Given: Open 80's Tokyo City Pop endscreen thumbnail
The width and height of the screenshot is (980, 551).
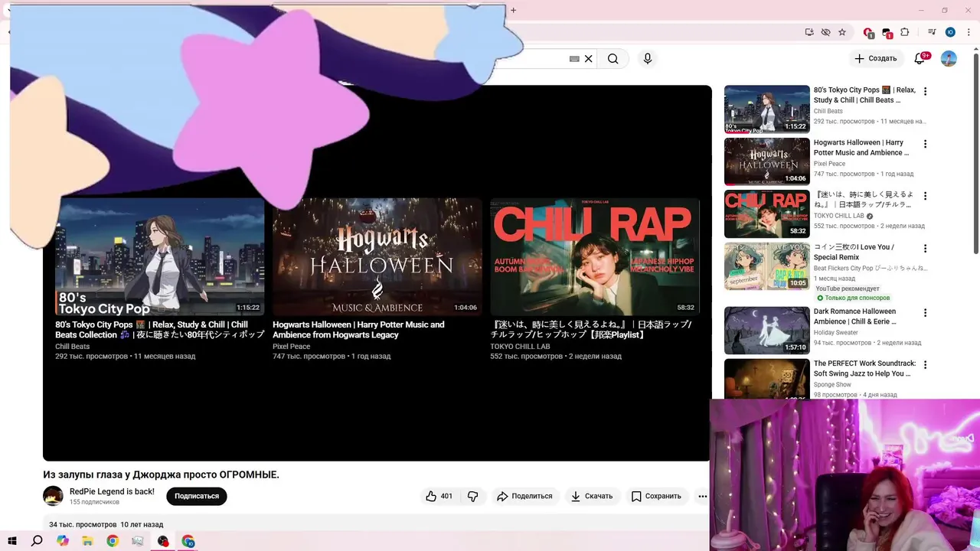Looking at the screenshot, I should [159, 256].
